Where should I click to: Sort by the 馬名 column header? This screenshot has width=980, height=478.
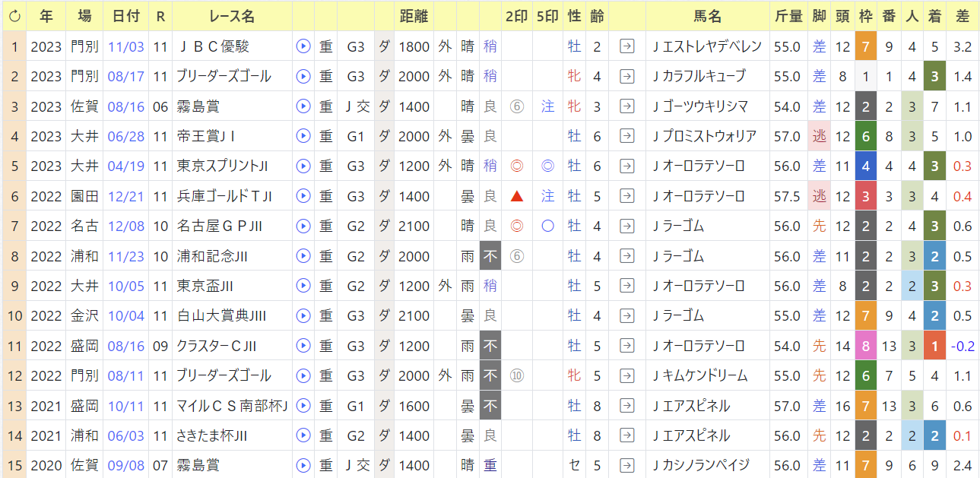point(708,16)
